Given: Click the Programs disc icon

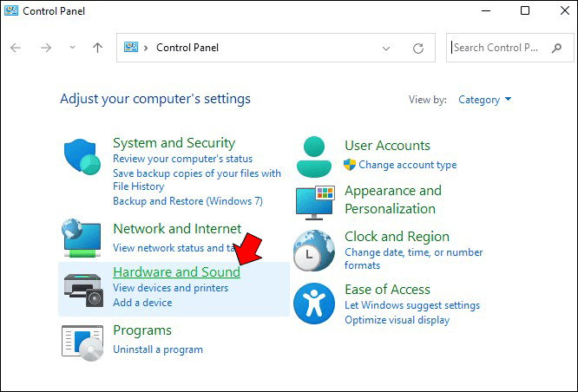Looking at the screenshot, I should point(82,343).
